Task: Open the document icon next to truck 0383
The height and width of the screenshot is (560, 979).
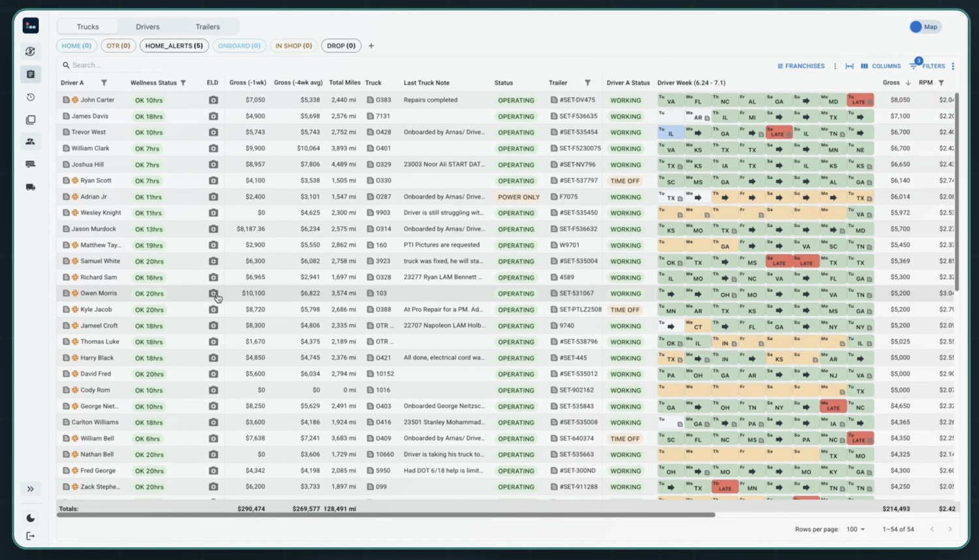Action: click(370, 101)
